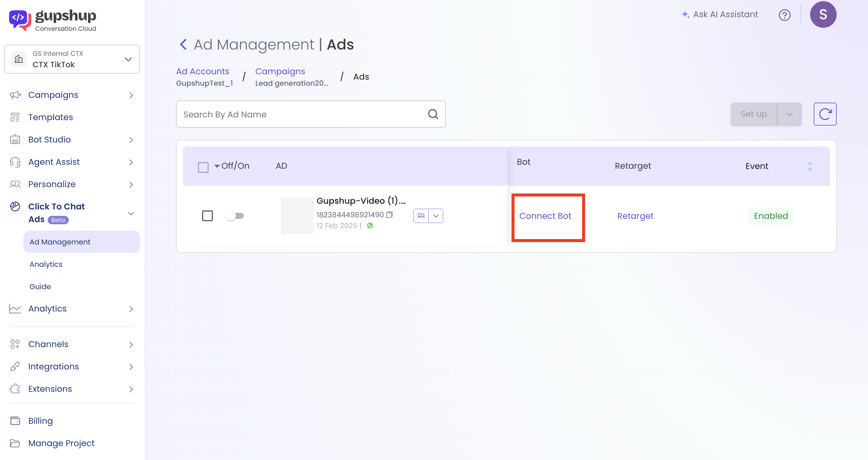Viewport: 868px width, 460px height.
Task: Open the help question mark icon
Action: click(x=784, y=15)
